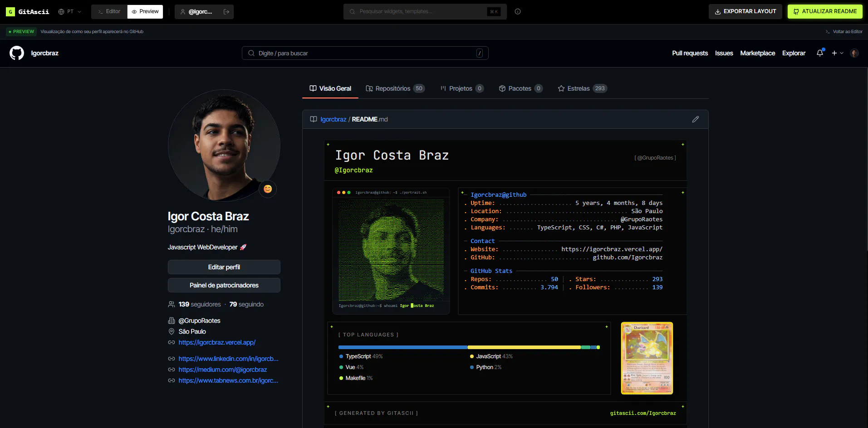The image size is (868, 428).
Task: Click the smiley status emoji badge
Action: click(x=268, y=189)
